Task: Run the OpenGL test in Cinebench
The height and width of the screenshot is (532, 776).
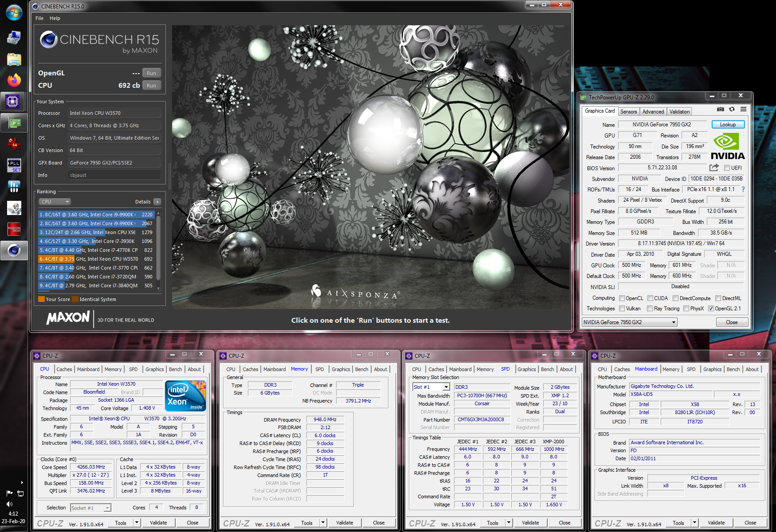Action: pos(152,73)
